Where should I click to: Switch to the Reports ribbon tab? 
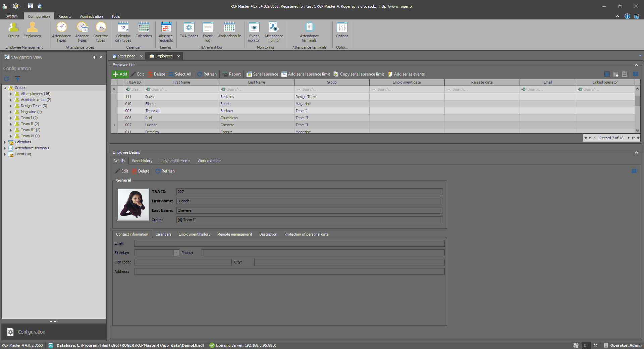[x=65, y=16]
